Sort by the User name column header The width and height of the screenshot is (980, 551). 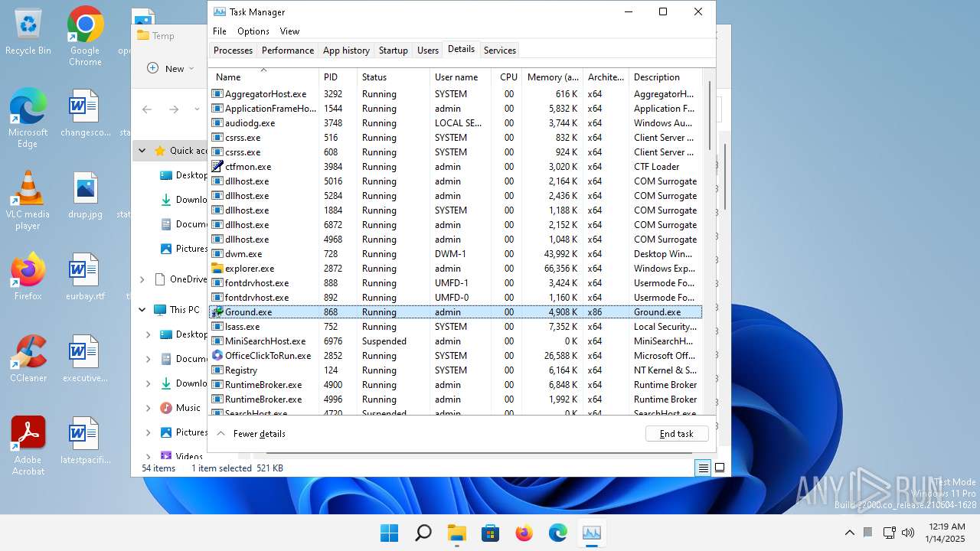(461, 77)
